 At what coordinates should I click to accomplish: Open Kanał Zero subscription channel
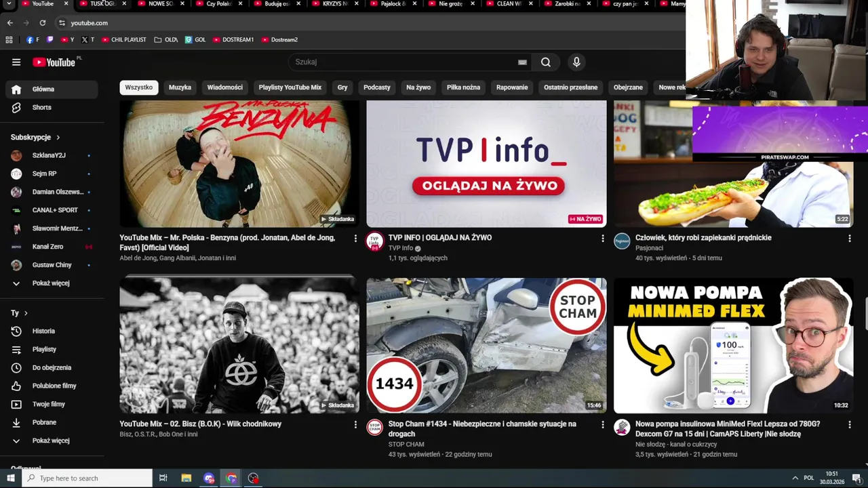[x=52, y=247]
